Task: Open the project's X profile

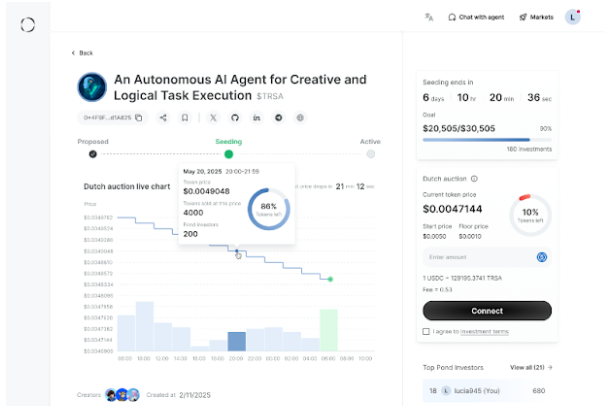Action: (213, 118)
